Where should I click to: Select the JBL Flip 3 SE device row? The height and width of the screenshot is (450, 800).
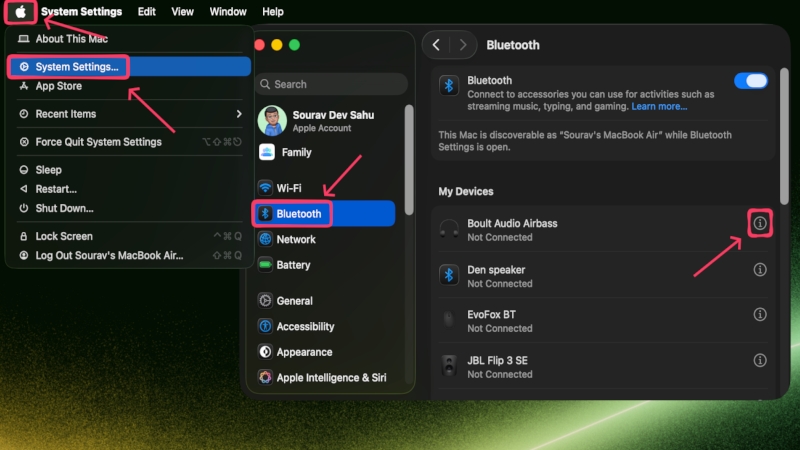[603, 366]
